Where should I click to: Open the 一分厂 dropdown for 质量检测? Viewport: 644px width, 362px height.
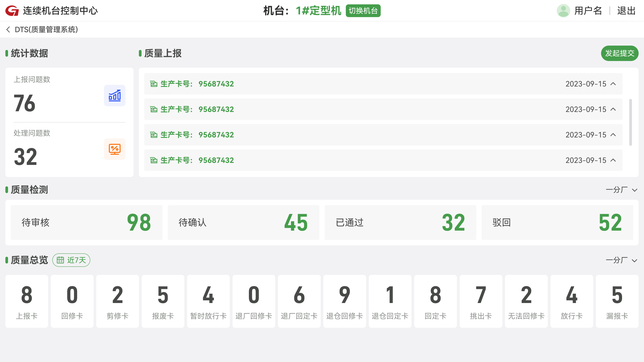[x=621, y=190]
